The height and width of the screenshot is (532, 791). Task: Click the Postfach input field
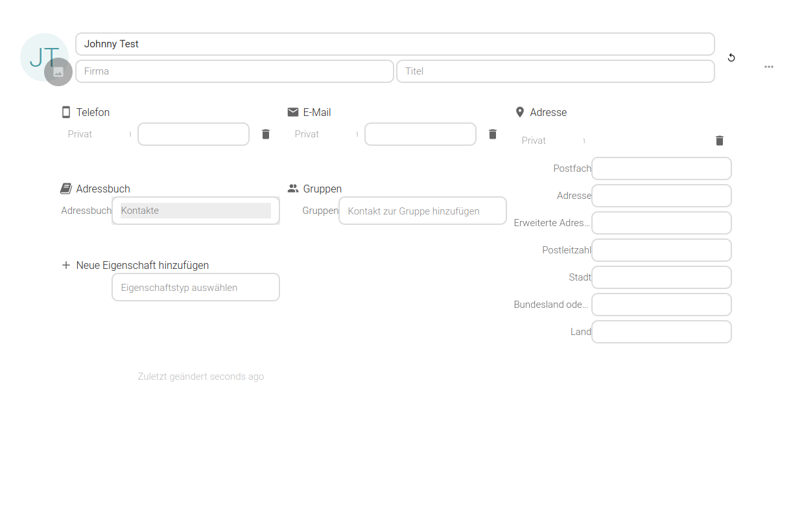(x=661, y=168)
